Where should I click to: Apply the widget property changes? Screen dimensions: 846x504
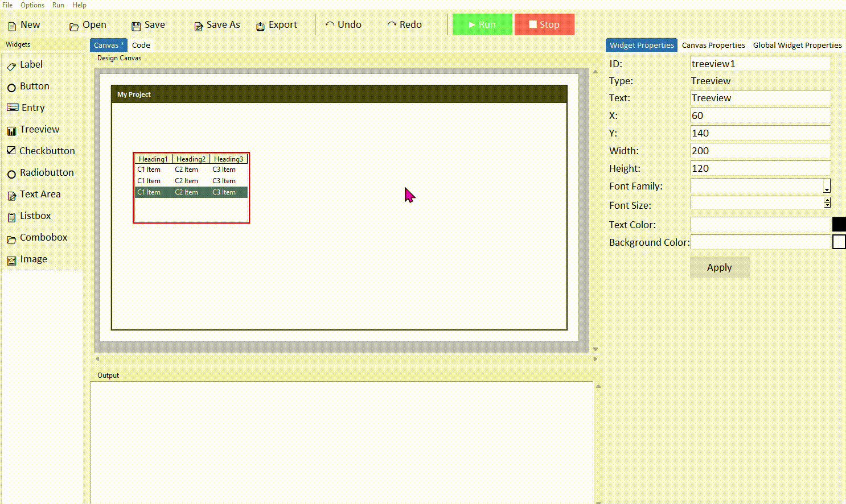[719, 267]
